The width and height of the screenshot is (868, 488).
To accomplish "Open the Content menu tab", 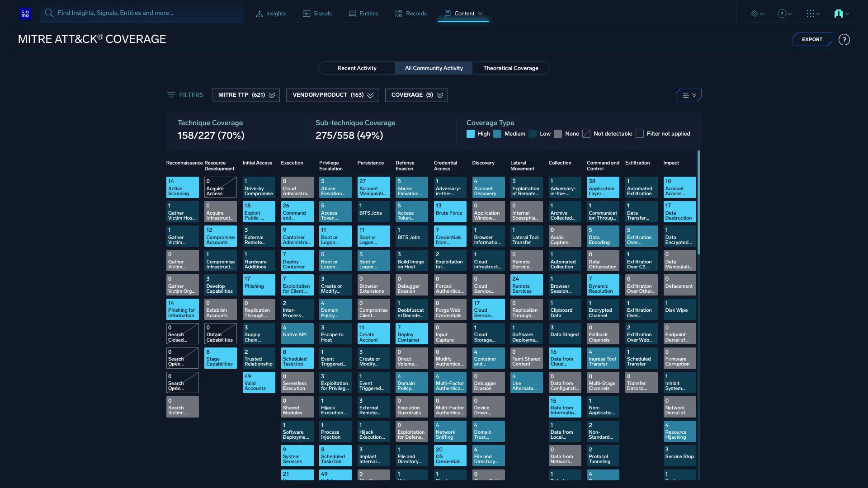I will pyautogui.click(x=463, y=14).
